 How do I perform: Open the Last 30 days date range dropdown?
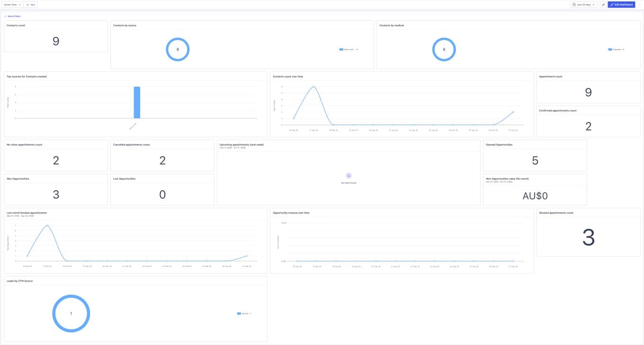[583, 4]
